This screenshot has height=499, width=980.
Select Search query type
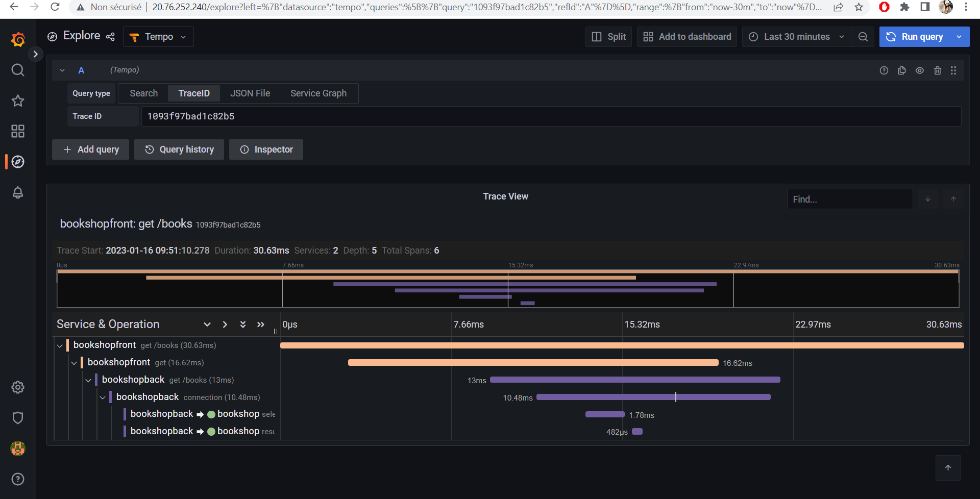[x=144, y=93]
